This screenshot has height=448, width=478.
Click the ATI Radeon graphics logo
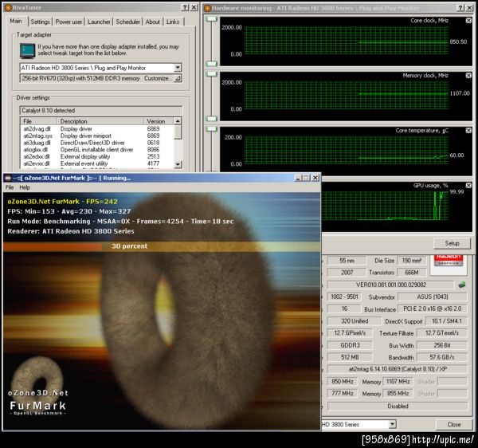pyautogui.click(x=449, y=260)
